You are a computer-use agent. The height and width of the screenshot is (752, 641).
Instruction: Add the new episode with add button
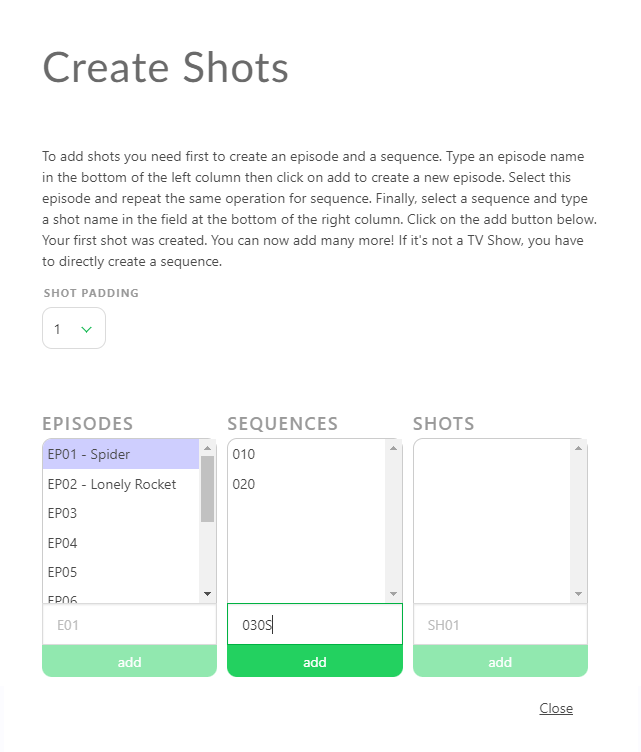(x=129, y=661)
